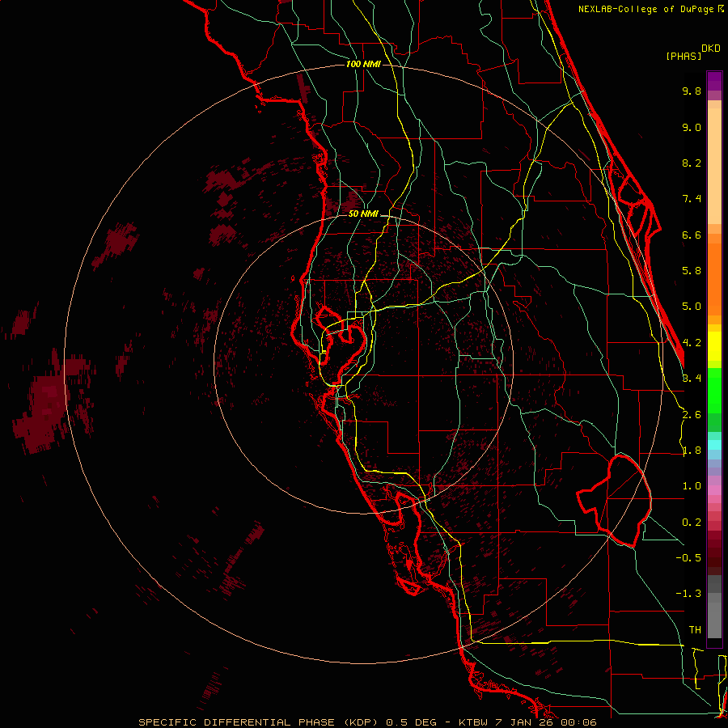Select the 2.6 value on color scale
728x728 pixels.
coord(692,415)
